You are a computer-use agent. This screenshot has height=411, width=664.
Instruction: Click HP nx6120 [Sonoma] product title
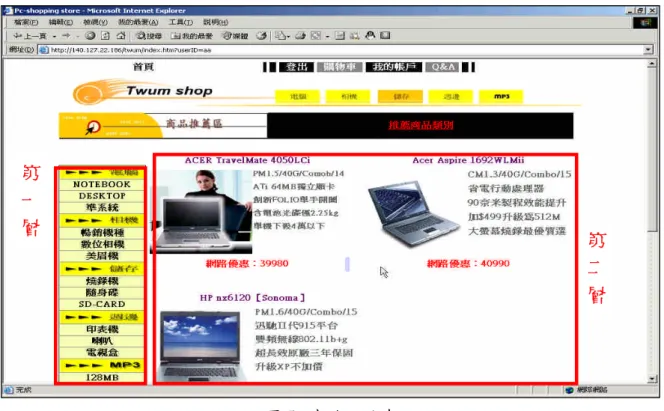(x=252, y=298)
